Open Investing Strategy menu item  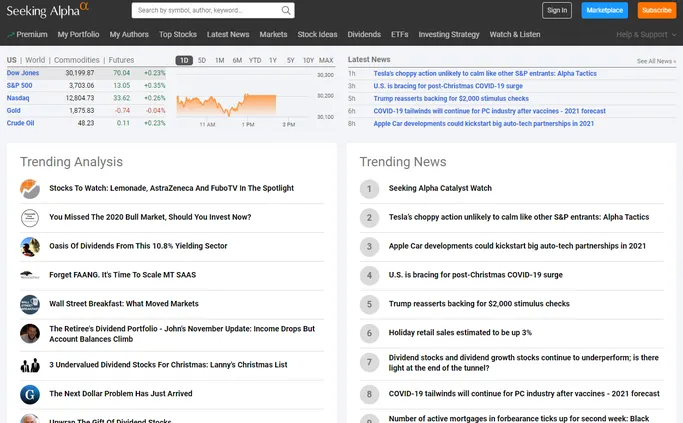(449, 34)
